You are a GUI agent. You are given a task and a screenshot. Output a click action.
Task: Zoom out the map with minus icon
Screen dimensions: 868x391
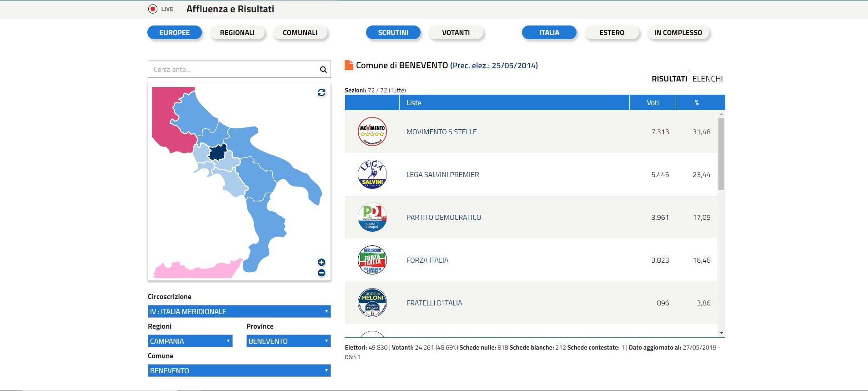point(321,273)
